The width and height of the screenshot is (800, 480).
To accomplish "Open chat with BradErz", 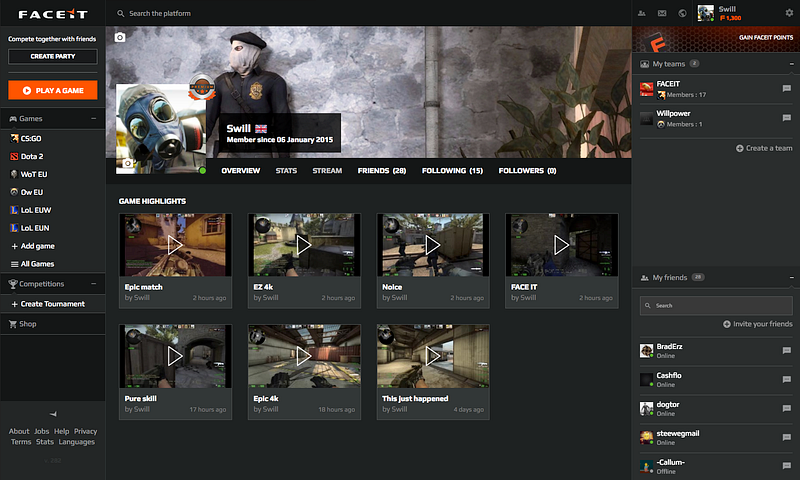I will 787,350.
